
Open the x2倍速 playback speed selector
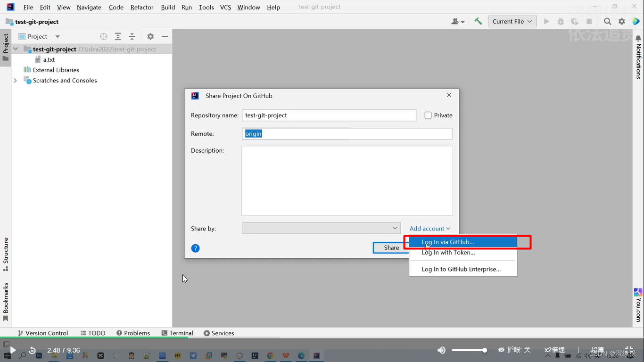coord(554,350)
